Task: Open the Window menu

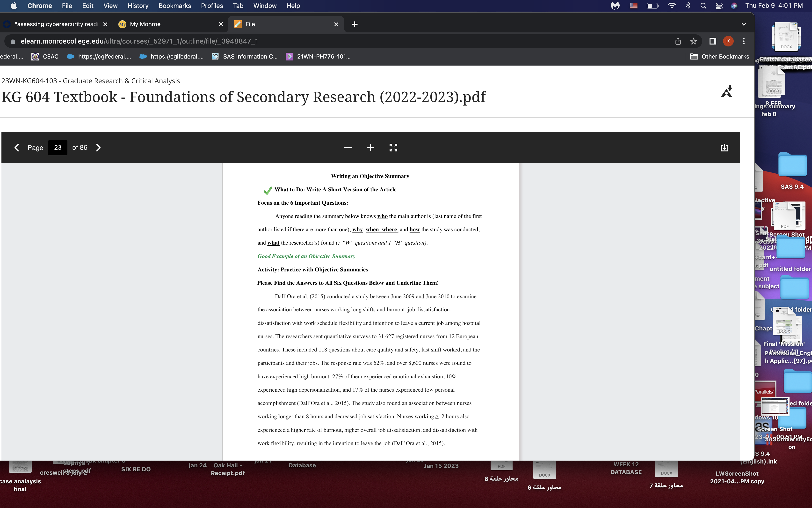Action: (x=265, y=6)
